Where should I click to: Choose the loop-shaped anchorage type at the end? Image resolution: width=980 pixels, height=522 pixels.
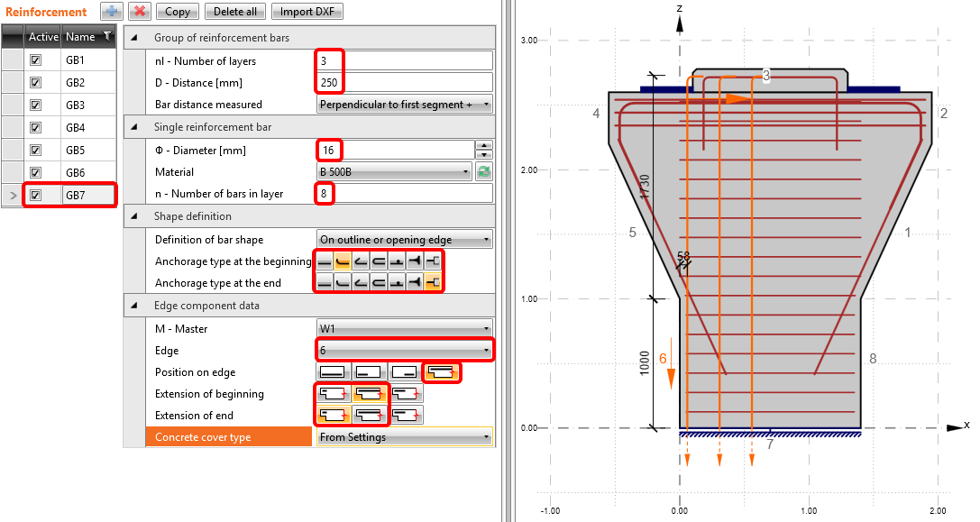point(379,283)
